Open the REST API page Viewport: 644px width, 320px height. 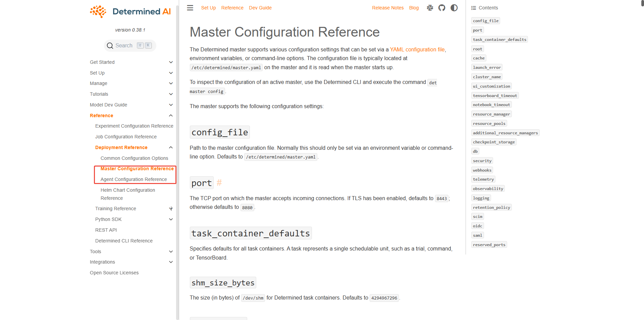106,230
